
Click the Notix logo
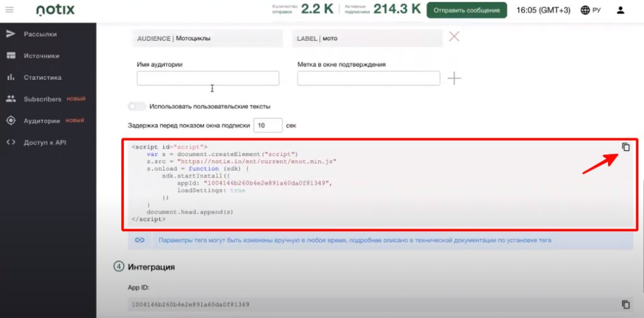[x=55, y=10]
